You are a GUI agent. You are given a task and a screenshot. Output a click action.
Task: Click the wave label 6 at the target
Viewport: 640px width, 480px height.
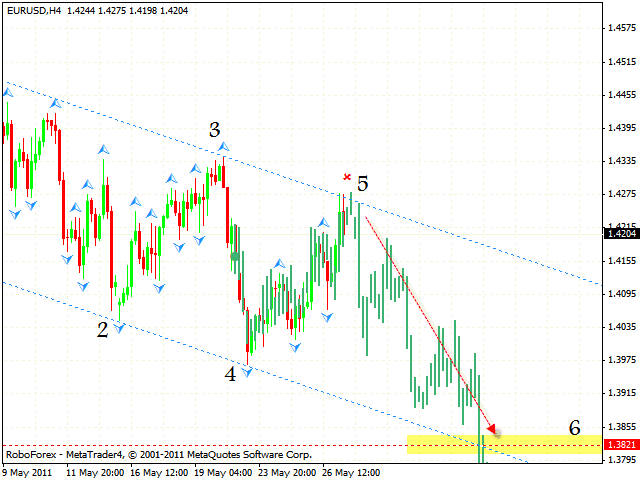(x=574, y=428)
